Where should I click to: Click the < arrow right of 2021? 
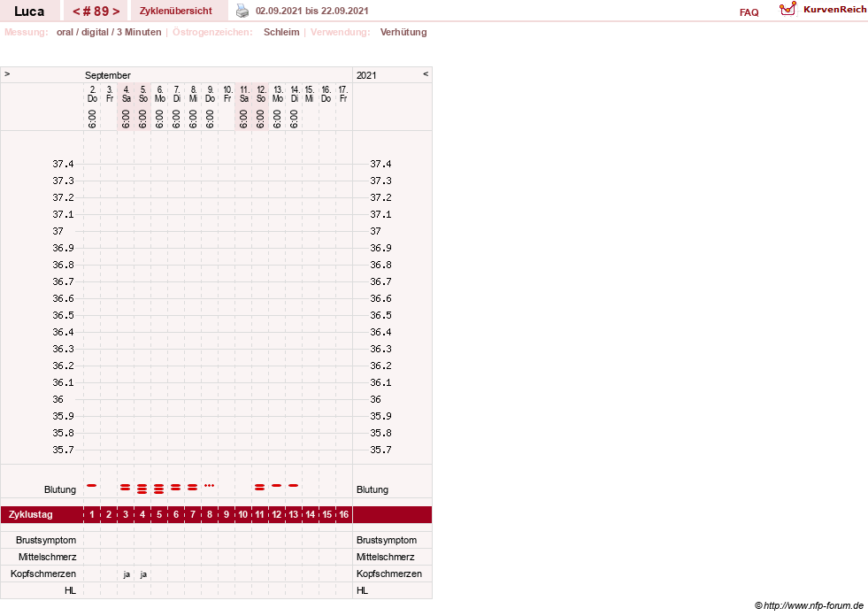(426, 73)
